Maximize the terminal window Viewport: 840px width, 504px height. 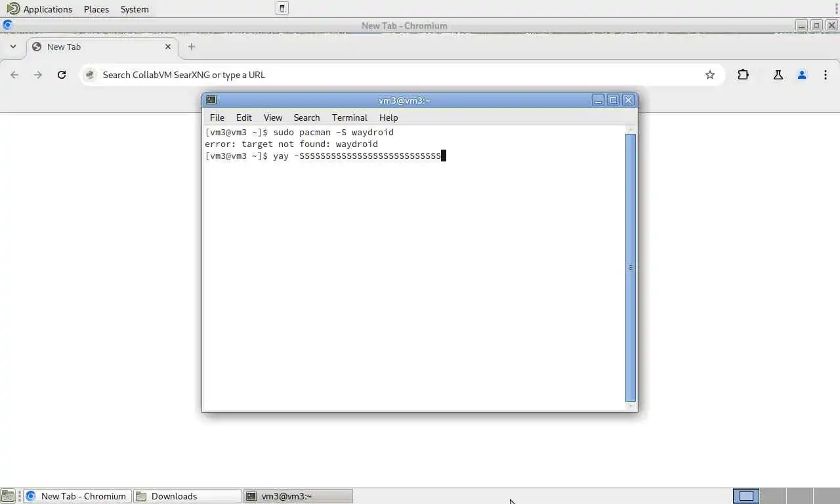613,100
